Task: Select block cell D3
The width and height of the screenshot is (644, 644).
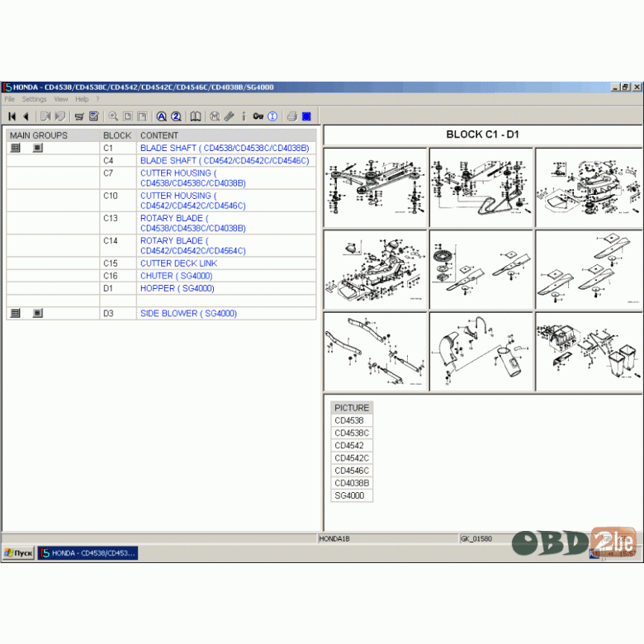Action: [118, 314]
